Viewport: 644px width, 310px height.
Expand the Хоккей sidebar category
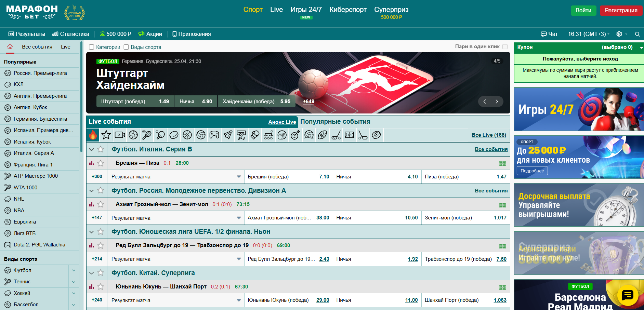(74, 293)
